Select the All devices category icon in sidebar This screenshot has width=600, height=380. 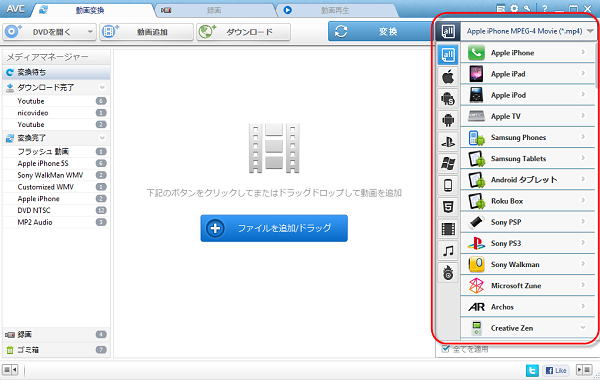click(x=448, y=55)
